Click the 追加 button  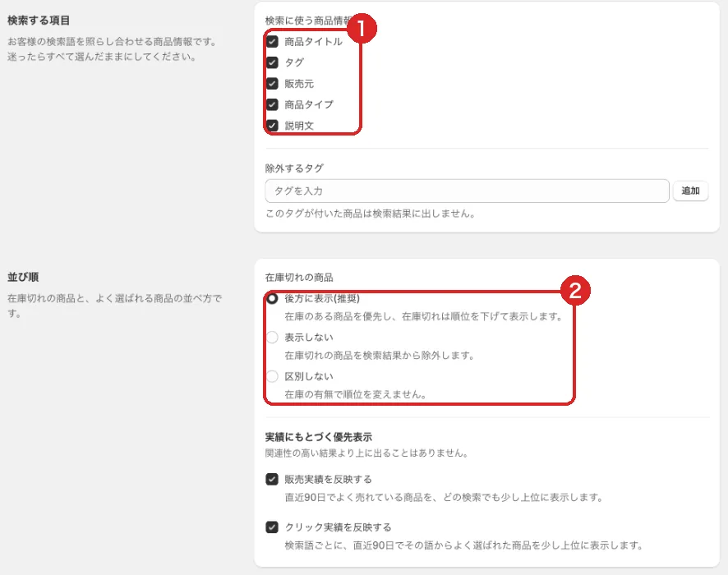tap(690, 191)
